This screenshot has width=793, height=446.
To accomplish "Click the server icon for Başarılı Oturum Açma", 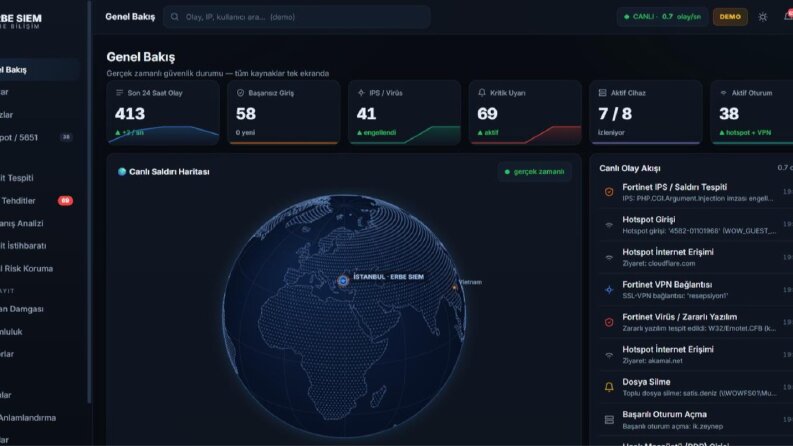I will click(609, 420).
